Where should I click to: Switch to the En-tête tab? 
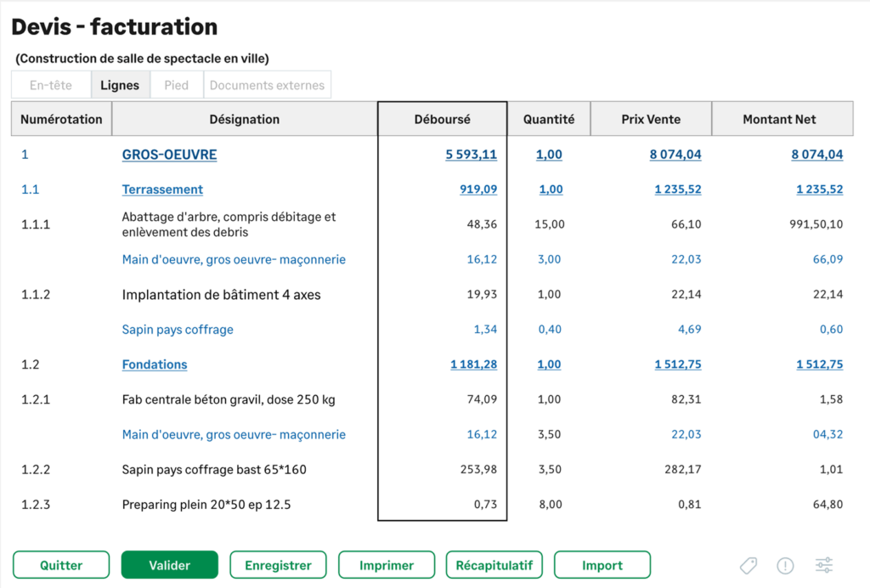point(51,85)
